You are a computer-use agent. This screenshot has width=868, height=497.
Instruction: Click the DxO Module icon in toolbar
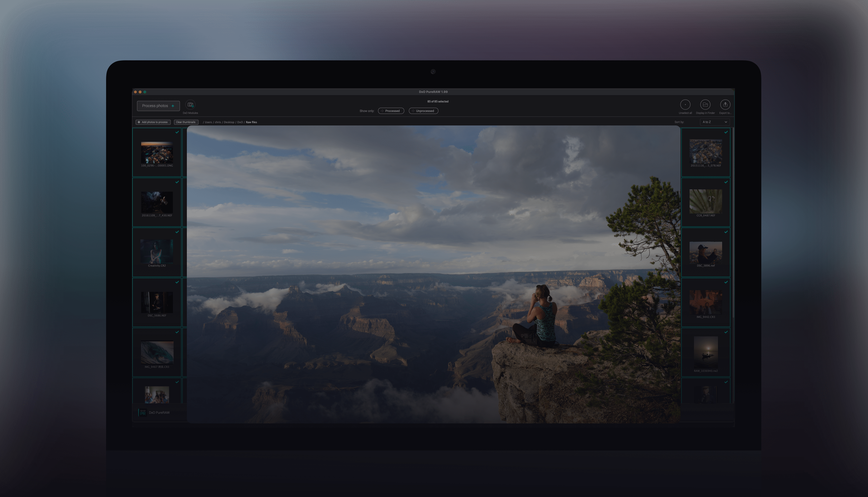190,104
